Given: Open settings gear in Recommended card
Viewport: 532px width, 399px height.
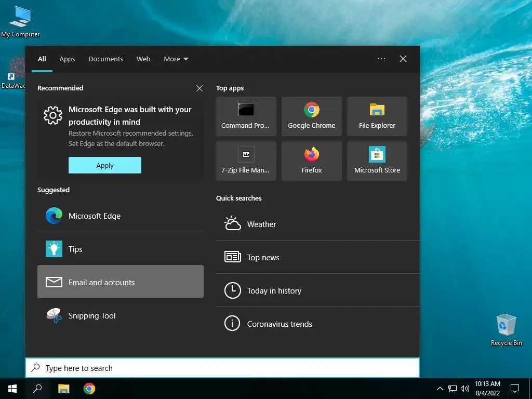Looking at the screenshot, I should 53,115.
